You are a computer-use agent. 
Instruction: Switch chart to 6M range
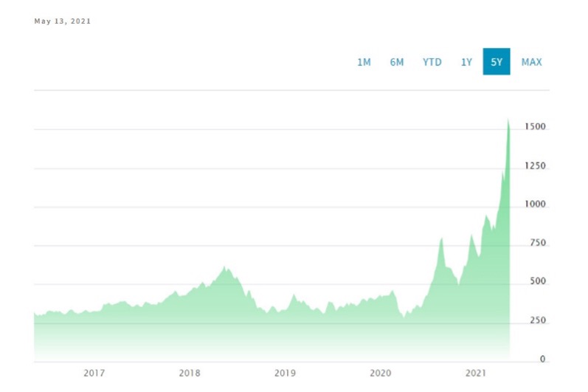[397, 62]
